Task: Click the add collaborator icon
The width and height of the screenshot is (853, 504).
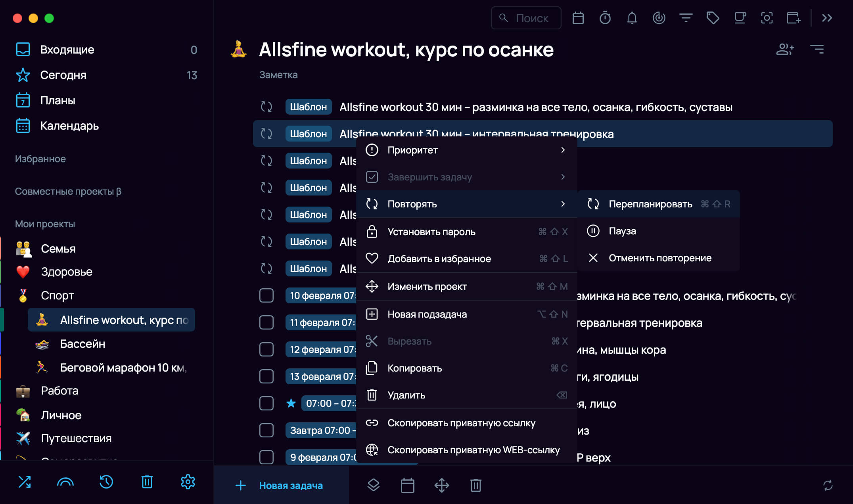Action: (785, 49)
